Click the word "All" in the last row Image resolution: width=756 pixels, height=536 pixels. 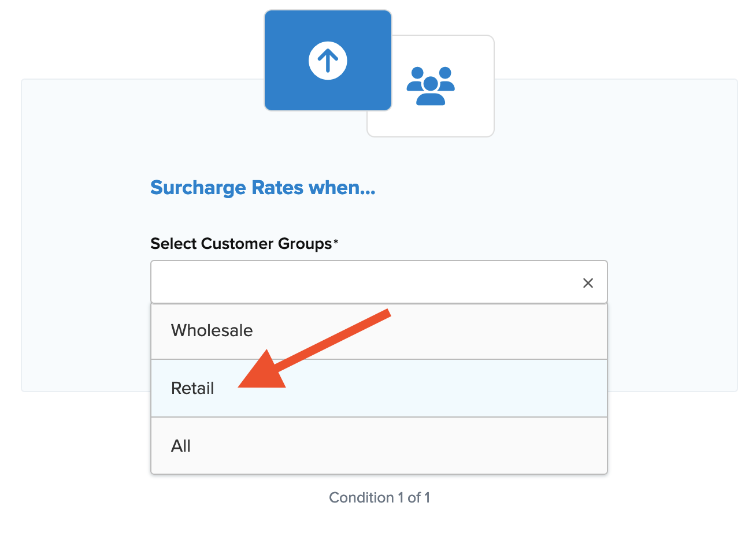coord(181,446)
